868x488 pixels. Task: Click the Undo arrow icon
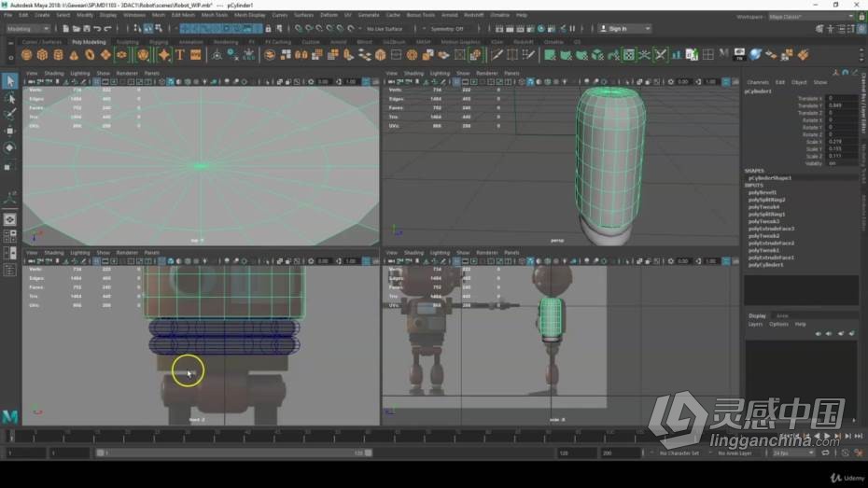coord(97,29)
